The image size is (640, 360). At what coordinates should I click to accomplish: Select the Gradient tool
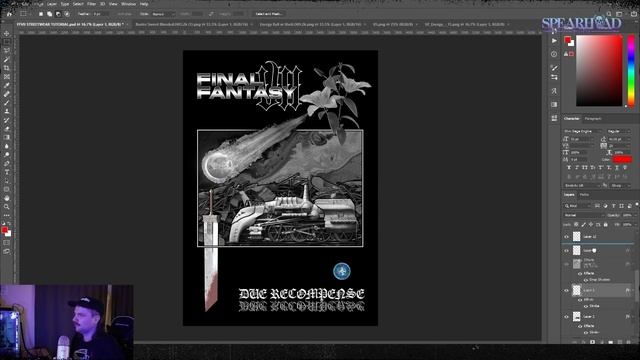(x=7, y=138)
